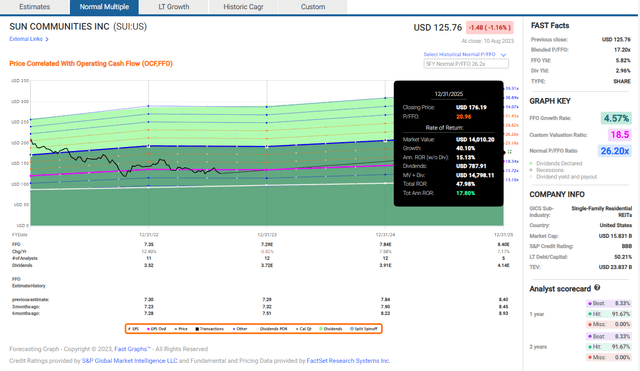Click the Custom Valuation Ratio 18.5 box
Image resolution: width=640 pixels, height=371 pixels.
[620, 135]
